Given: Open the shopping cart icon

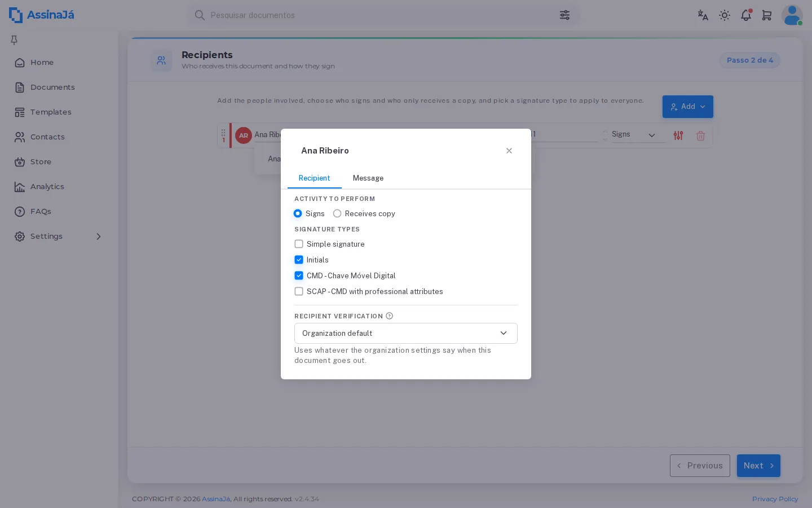Looking at the screenshot, I should tap(767, 15).
